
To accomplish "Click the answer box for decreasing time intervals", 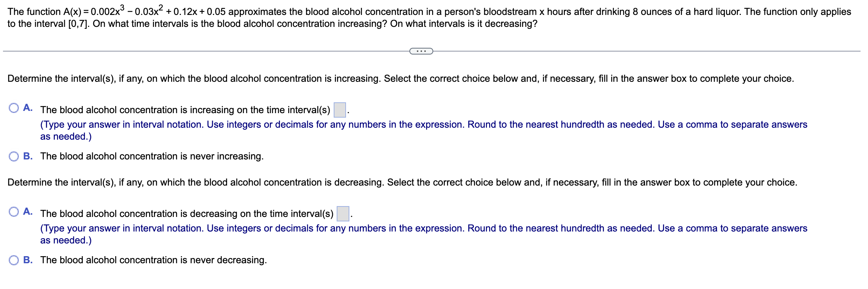I will click(343, 212).
